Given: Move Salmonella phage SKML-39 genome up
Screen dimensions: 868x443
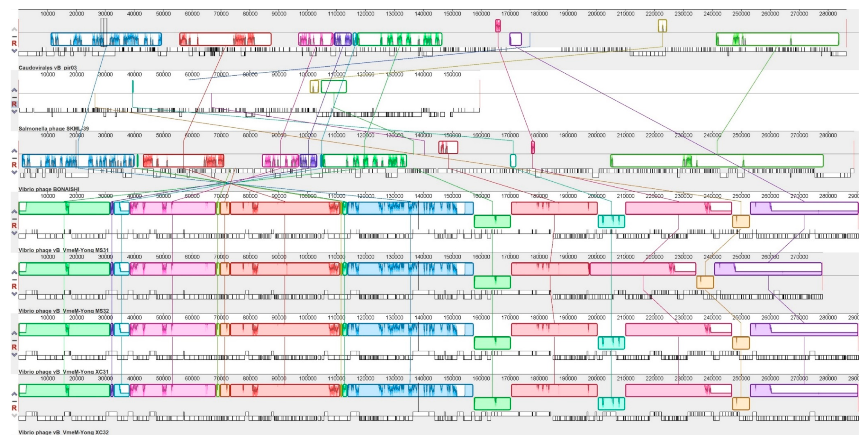Looking at the screenshot, I should (x=14, y=90).
